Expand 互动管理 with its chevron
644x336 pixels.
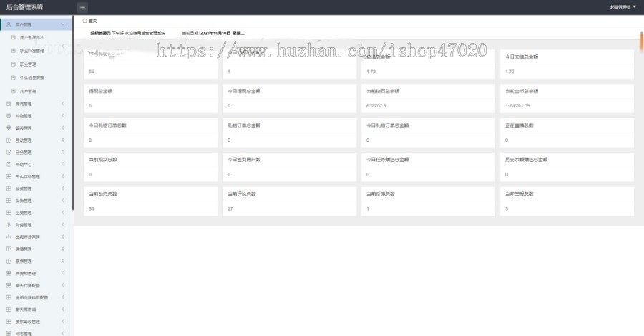coord(63,140)
